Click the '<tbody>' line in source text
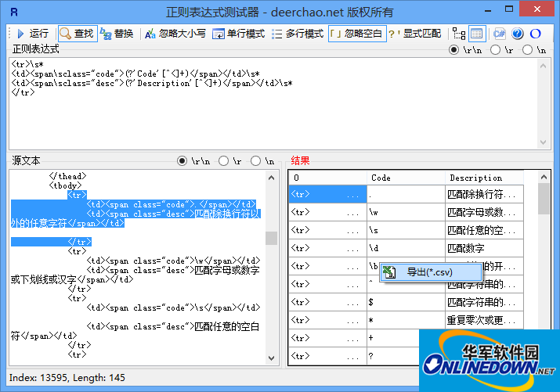 tap(65, 185)
